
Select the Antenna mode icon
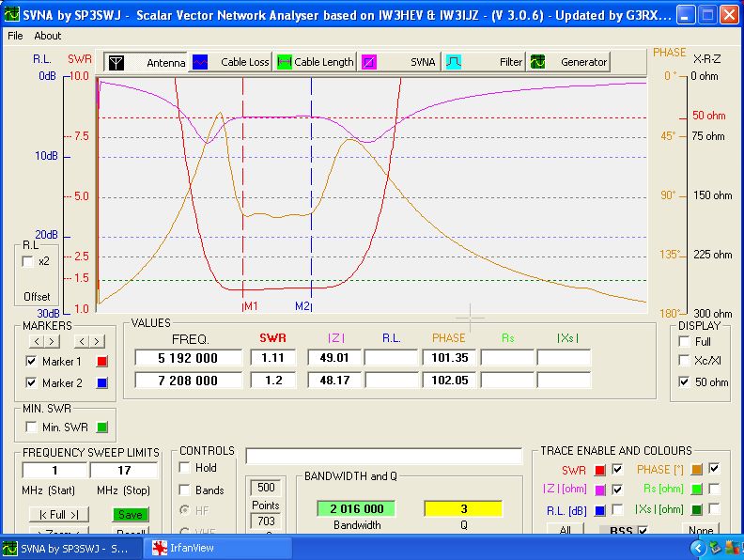point(116,62)
